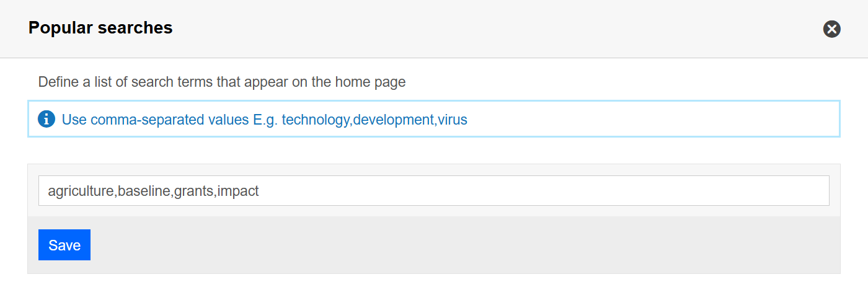Click the empty dialog header bar

[x=496, y=29]
